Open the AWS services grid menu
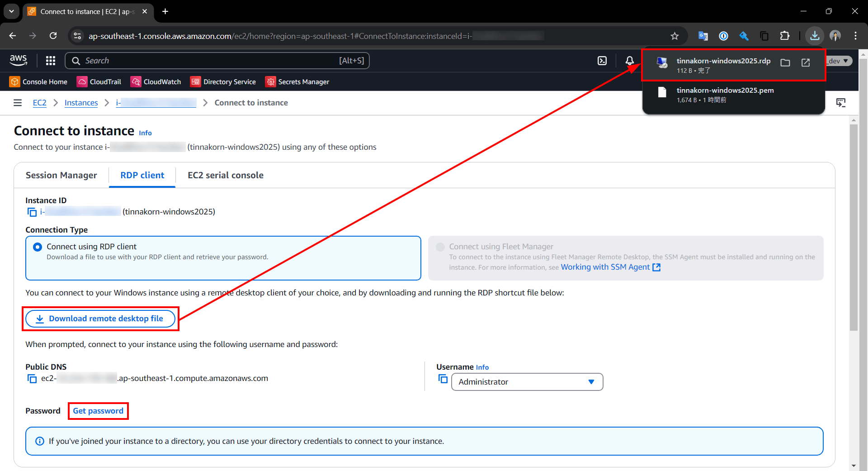Viewport: 868px width, 471px height. point(51,61)
